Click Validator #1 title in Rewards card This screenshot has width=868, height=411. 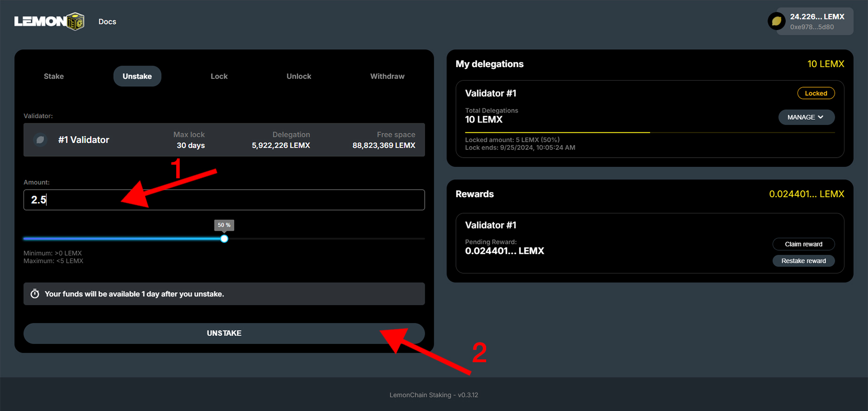(490, 225)
